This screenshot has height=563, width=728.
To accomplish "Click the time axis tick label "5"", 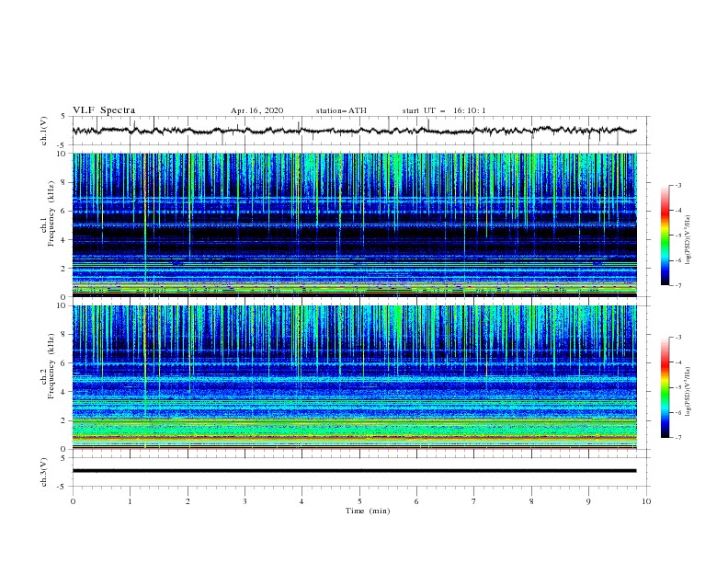I will [359, 501].
